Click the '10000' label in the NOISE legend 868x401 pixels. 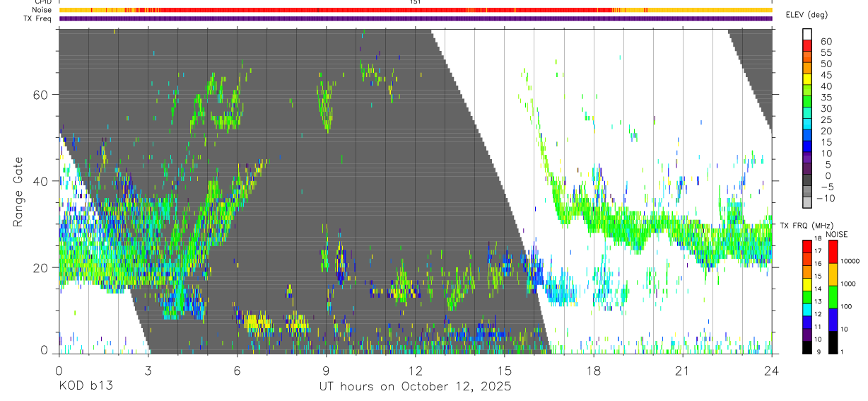click(x=850, y=261)
